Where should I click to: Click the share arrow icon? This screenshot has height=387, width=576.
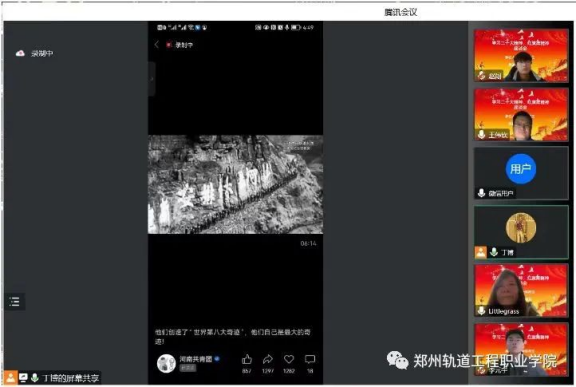click(x=268, y=359)
